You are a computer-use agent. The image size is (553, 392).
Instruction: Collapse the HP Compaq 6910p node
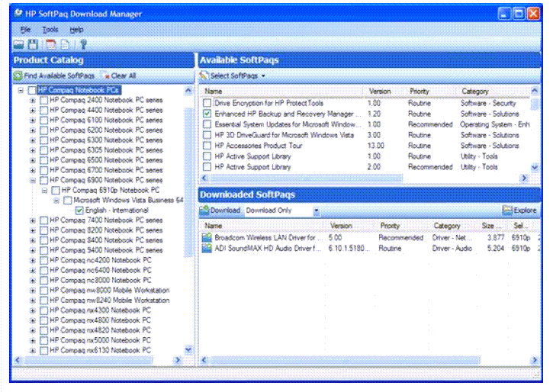pos(44,191)
